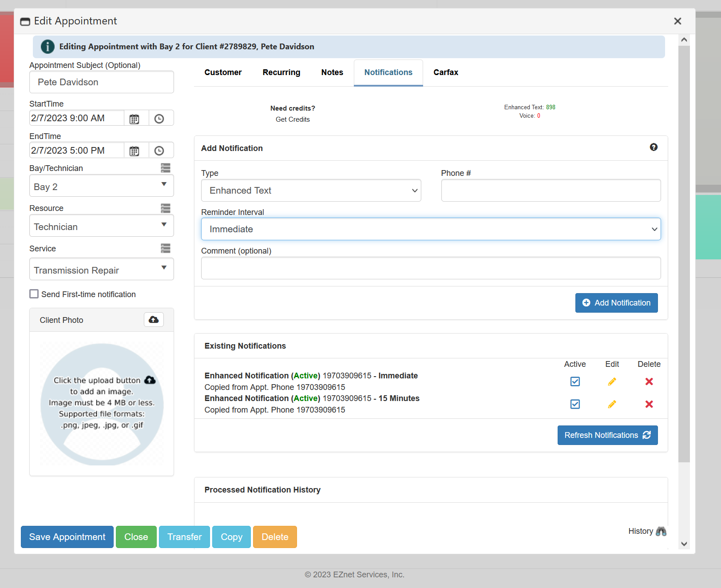Upload a client photo with the cloud icon
Screen dimensions: 721x588
[153, 319]
